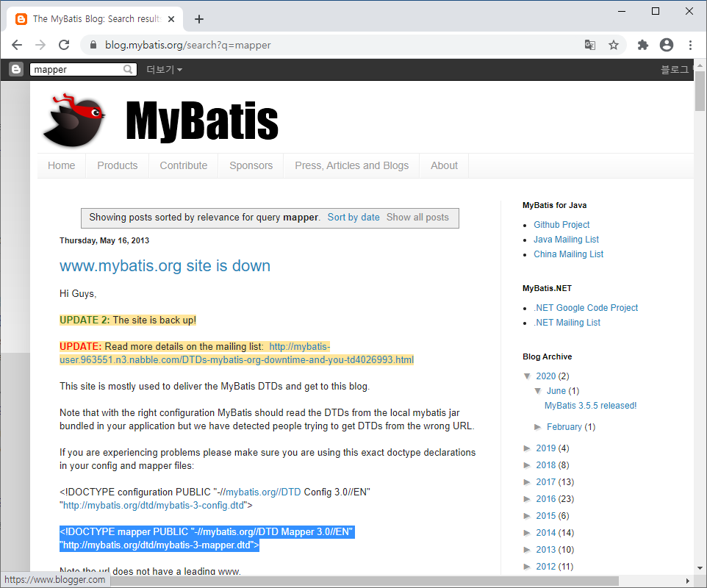Open the Home nav tab

pyautogui.click(x=61, y=165)
